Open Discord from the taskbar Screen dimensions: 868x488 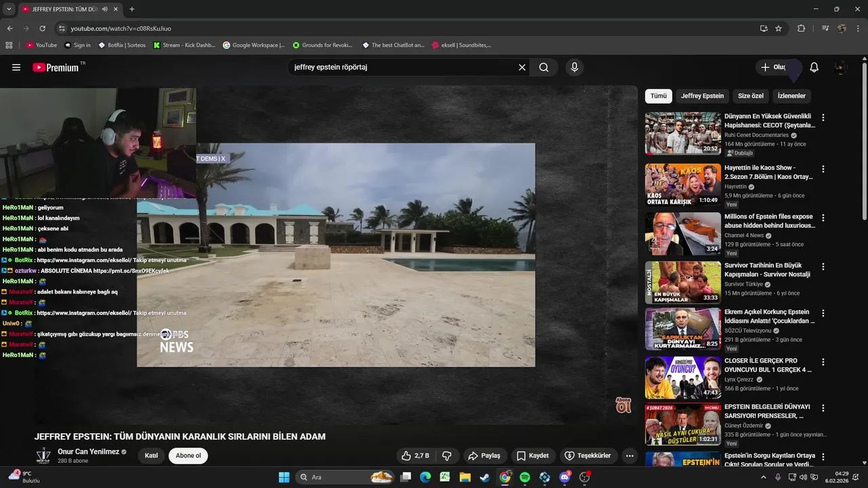[564, 477]
